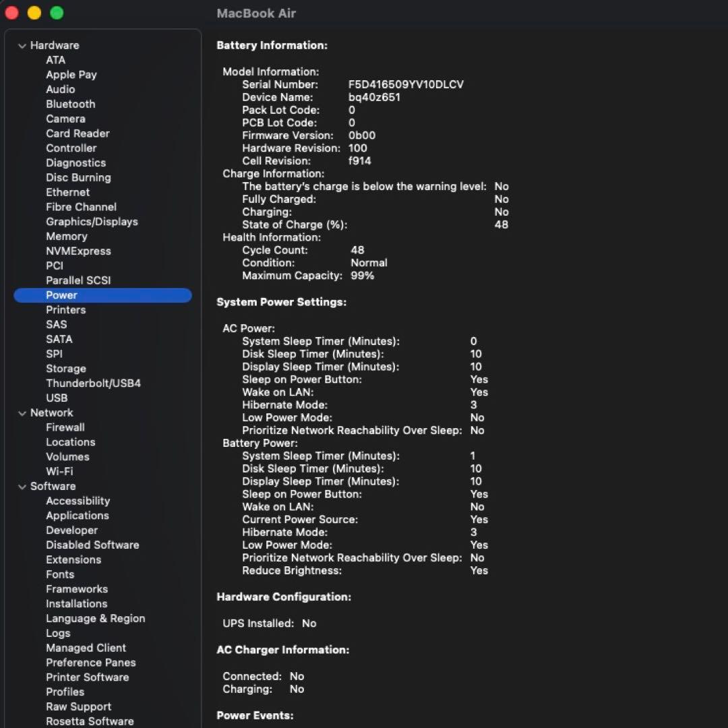Open the Wi-Fi section under Network
The height and width of the screenshot is (728, 728).
(x=59, y=471)
